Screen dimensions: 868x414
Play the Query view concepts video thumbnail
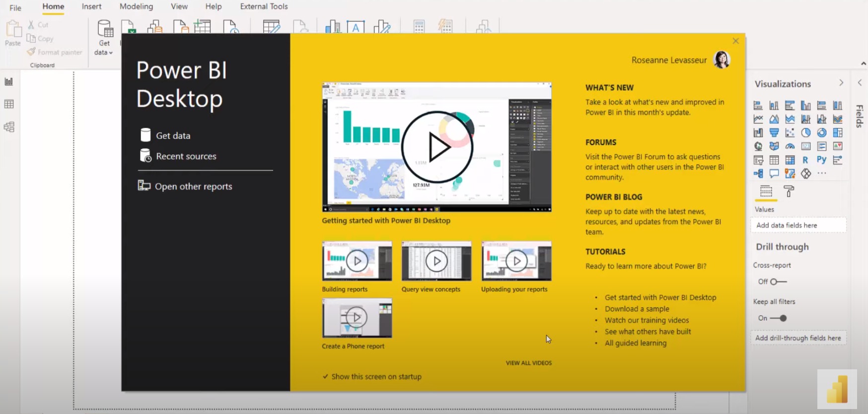point(436,261)
